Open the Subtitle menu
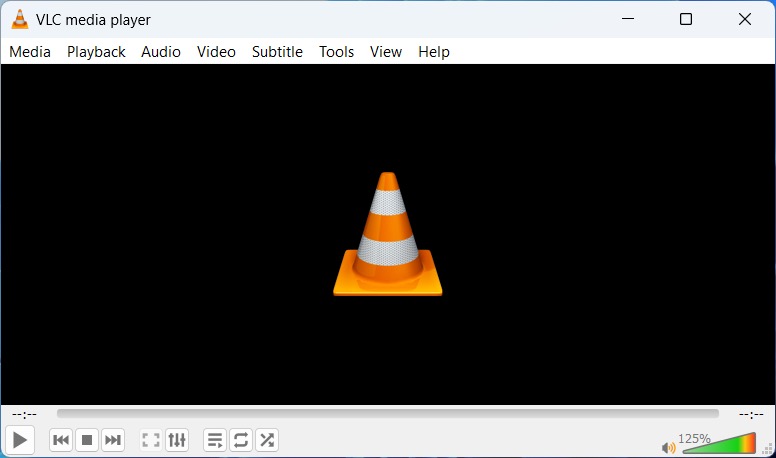This screenshot has height=458, width=776. [x=277, y=51]
